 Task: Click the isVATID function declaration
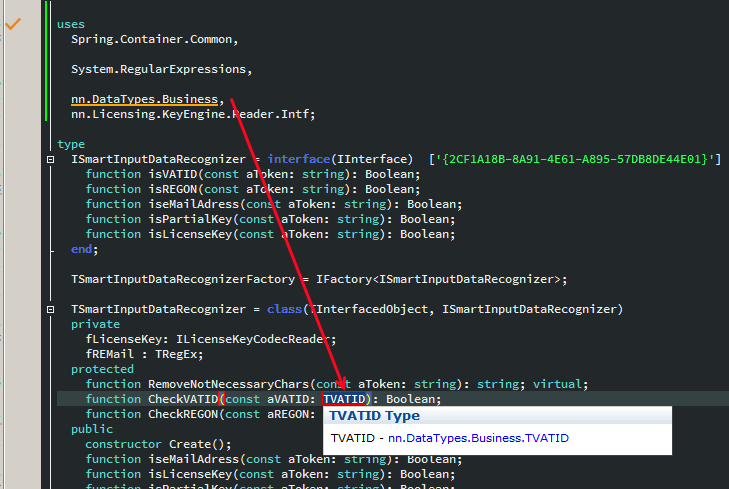[252, 174]
